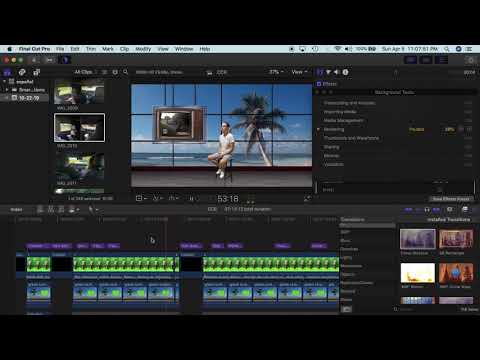This screenshot has height=360, width=480.
Task: Switch to the Audio inspector tab
Action: point(337,72)
